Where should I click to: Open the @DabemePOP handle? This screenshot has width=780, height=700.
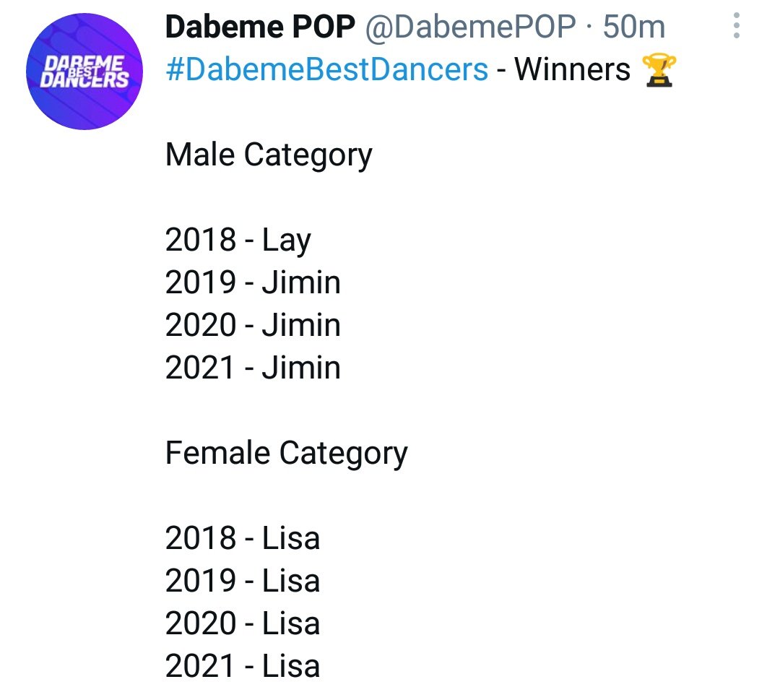tap(471, 27)
